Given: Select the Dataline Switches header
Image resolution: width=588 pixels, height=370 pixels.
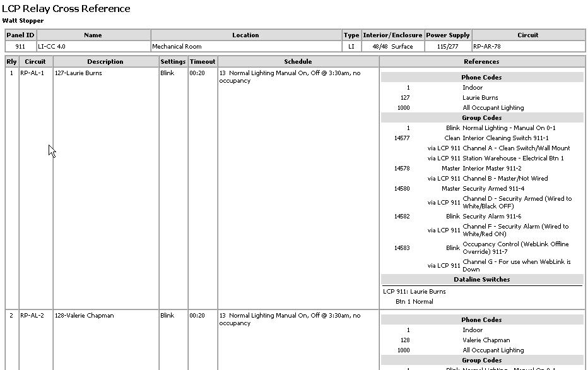Looking at the screenshot, I should click(x=481, y=279).
